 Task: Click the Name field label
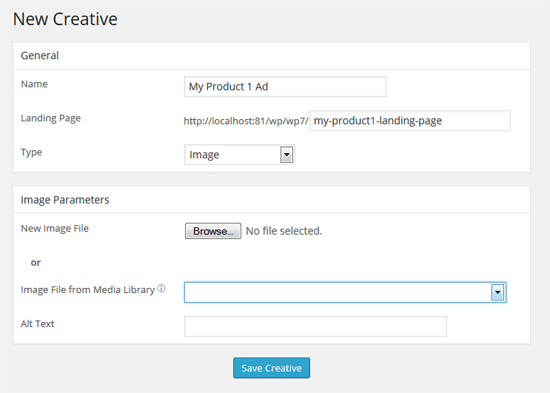tap(34, 84)
